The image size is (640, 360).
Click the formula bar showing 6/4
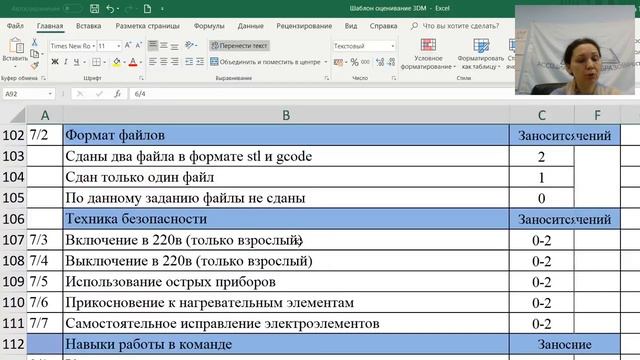coord(322,94)
